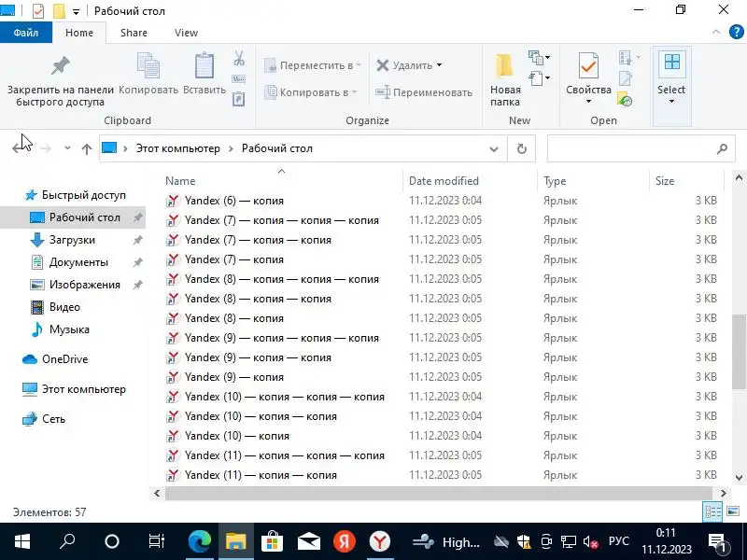Click the Pin to Quick access pushpin icon
Viewport: 747px width, 560px height.
coord(61,65)
